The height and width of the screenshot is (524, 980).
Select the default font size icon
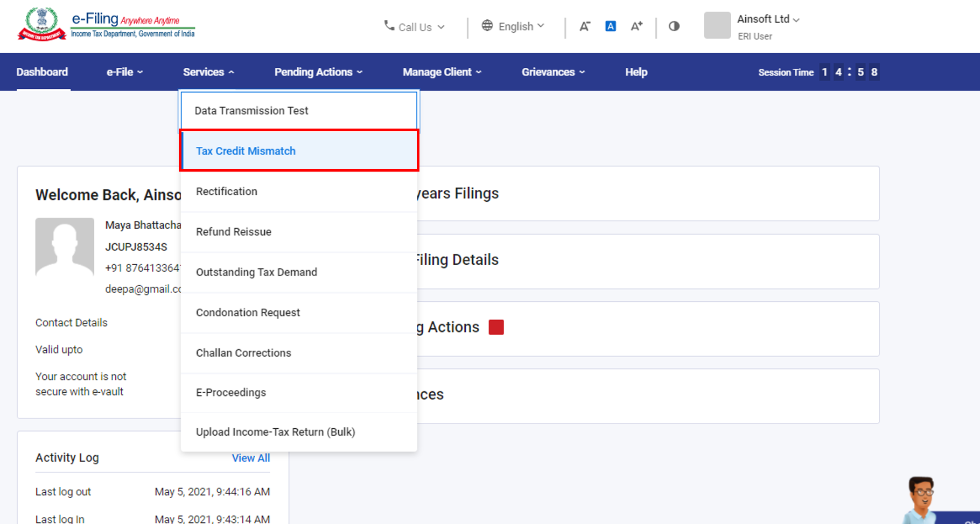[x=610, y=26]
